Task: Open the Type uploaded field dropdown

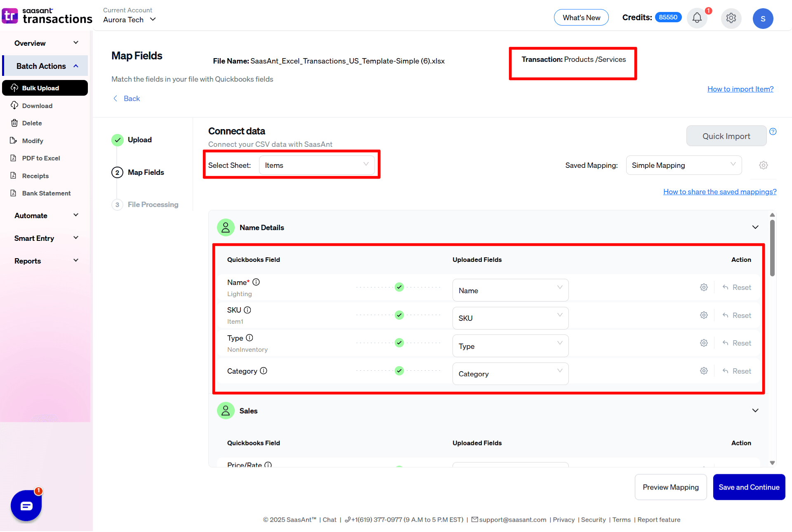Action: [510, 346]
